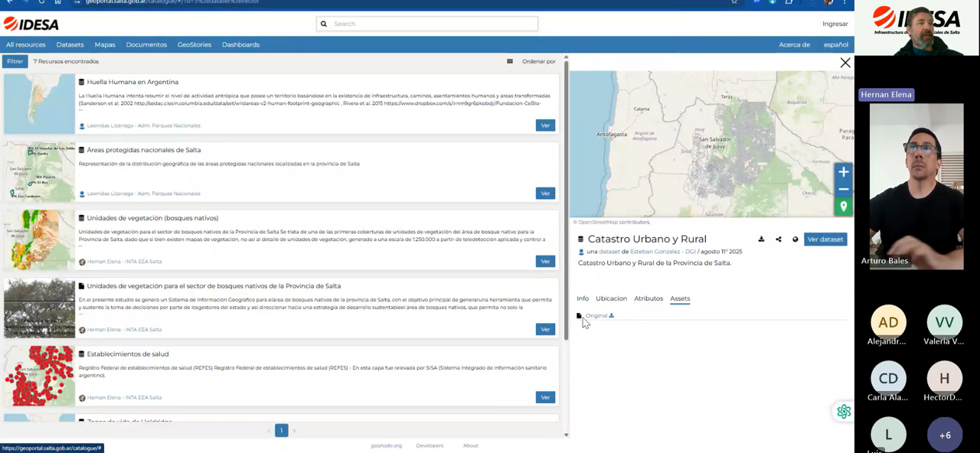Open the Ubicacion tab
Image resolution: width=980 pixels, height=453 pixels.
(x=611, y=298)
